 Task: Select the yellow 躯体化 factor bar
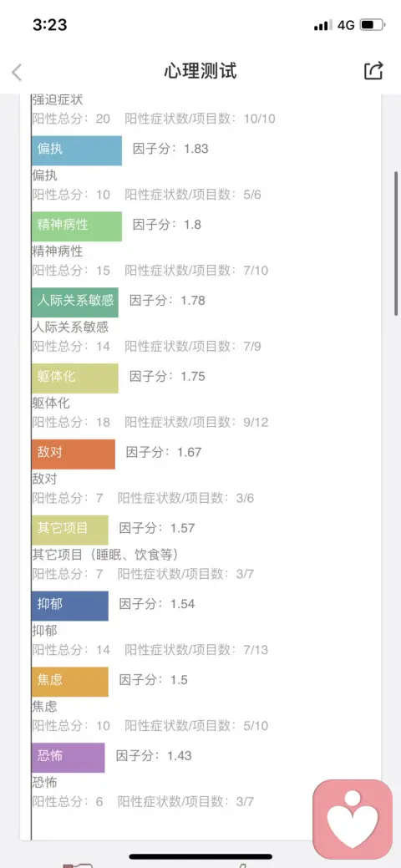click(x=75, y=378)
